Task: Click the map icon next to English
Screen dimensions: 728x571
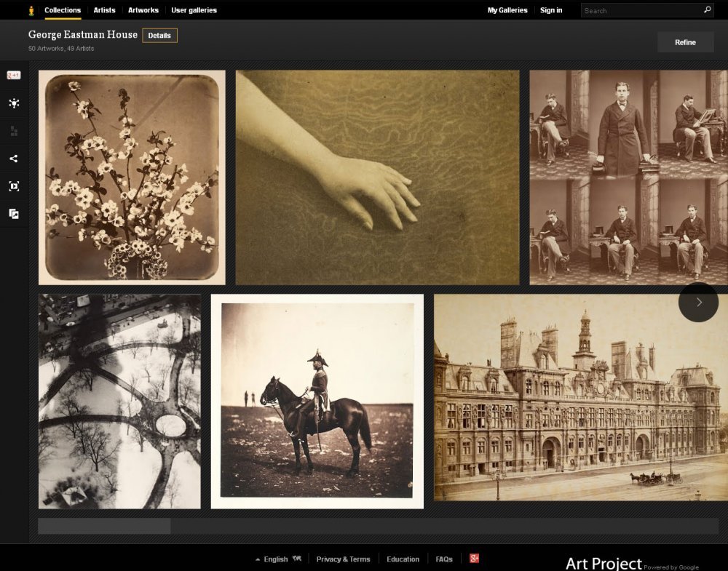Action: tap(297, 559)
